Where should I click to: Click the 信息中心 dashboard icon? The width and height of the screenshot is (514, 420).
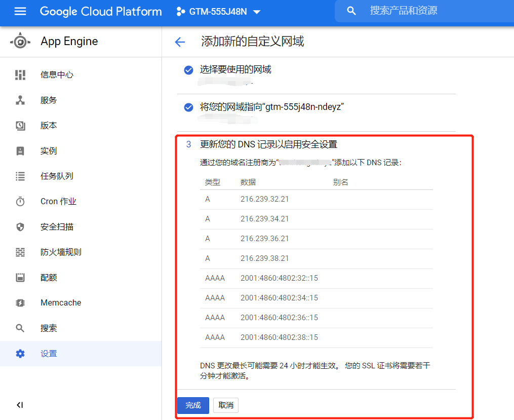coord(20,75)
